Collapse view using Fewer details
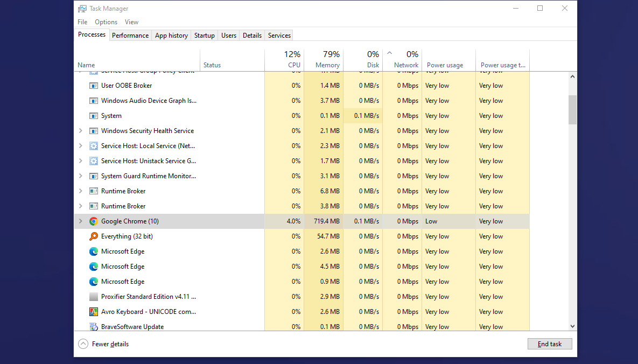The image size is (638, 364). pos(104,344)
